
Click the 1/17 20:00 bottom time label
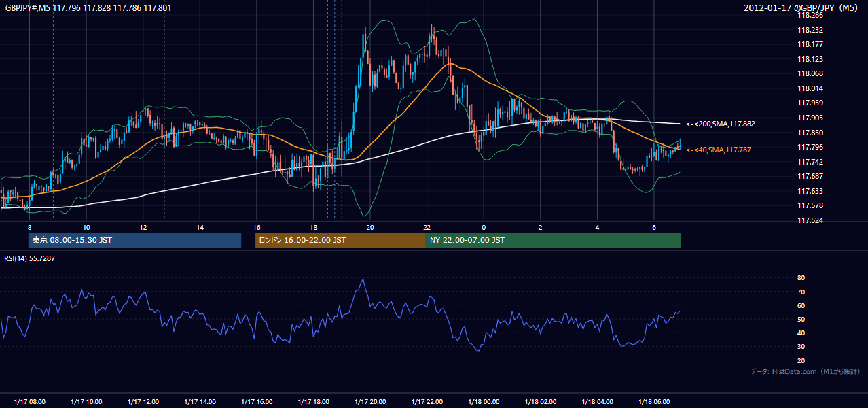[370, 402]
